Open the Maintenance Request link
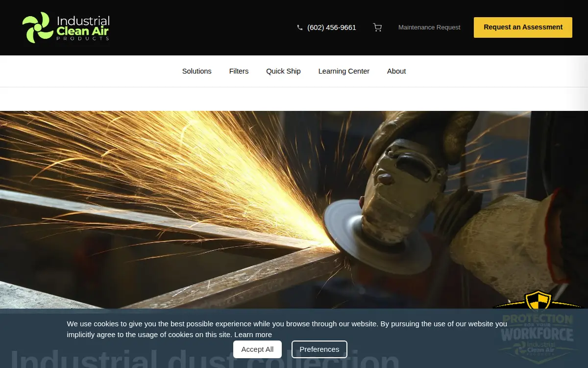Image resolution: width=588 pixels, height=368 pixels. 429,27
